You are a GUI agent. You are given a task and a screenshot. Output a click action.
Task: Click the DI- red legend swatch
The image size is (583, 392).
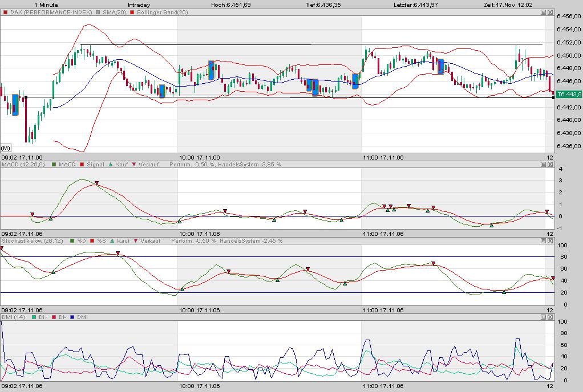(x=54, y=317)
